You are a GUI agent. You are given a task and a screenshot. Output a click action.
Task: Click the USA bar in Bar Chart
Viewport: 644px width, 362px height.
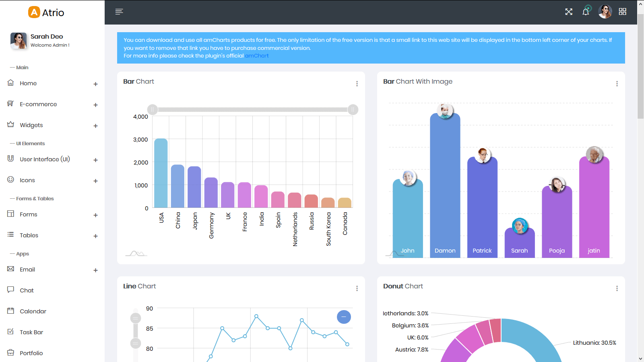point(161,173)
